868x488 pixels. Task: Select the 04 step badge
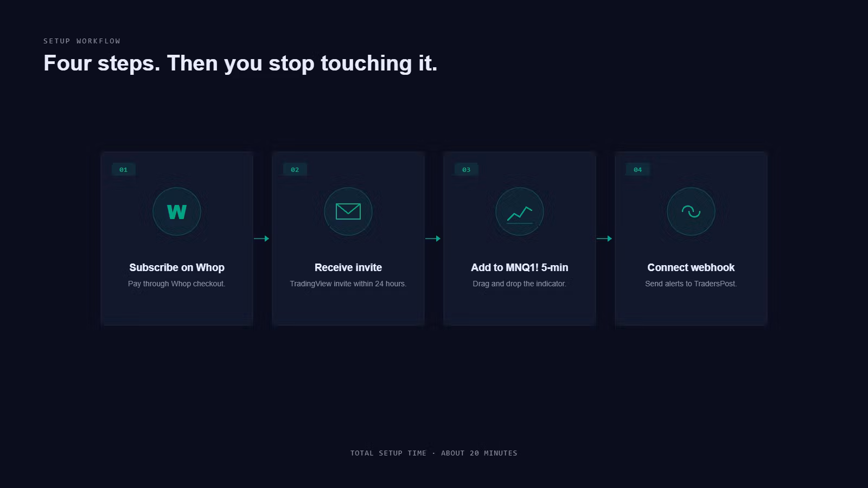pos(638,170)
